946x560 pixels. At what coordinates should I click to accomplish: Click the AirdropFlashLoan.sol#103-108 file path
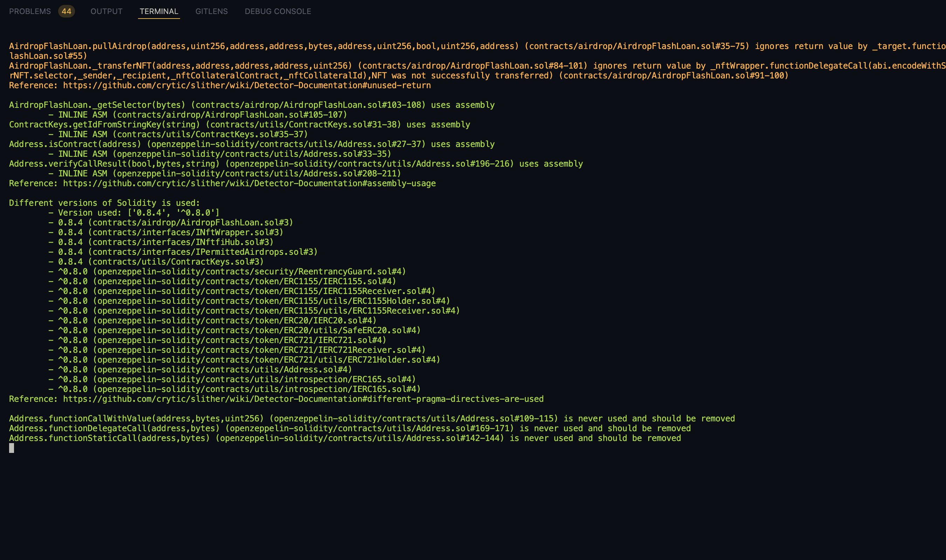coord(308,105)
